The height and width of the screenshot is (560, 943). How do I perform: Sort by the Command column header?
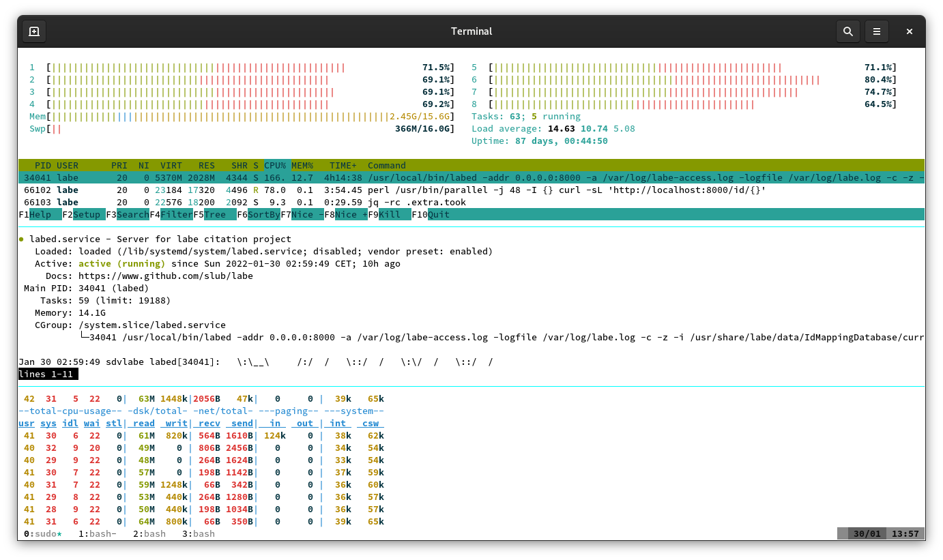pyautogui.click(x=387, y=166)
